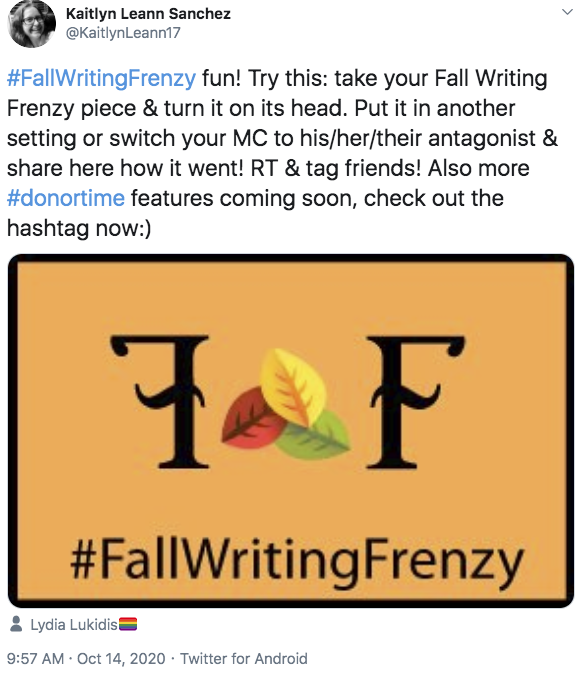Viewport: 588px width, 677px height.
Task: Open the FallWritingFrenzy image attachment
Action: click(291, 431)
